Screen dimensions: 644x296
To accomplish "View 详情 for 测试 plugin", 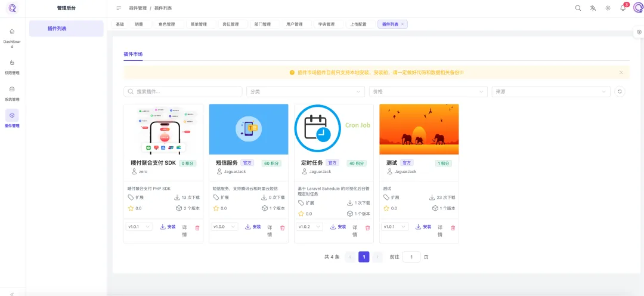I will [x=440, y=231].
